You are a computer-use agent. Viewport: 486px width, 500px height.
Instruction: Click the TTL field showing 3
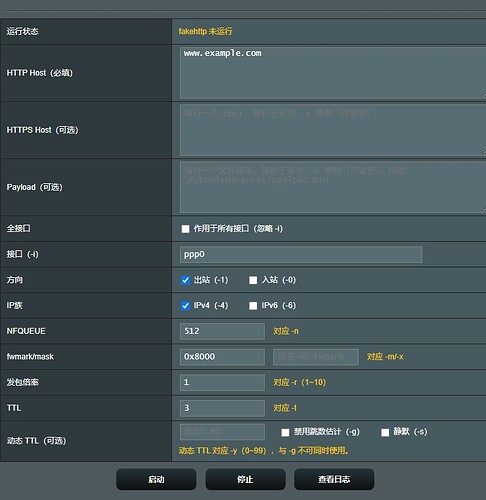pyautogui.click(x=222, y=408)
